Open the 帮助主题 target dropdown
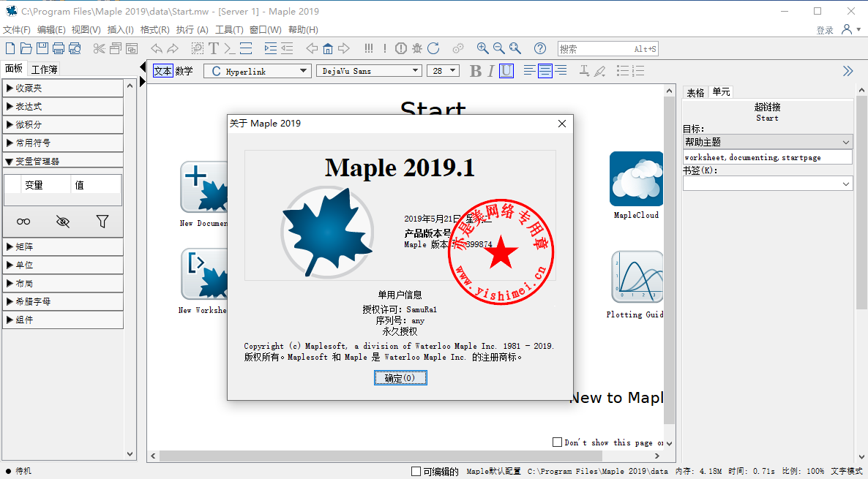This screenshot has width=868, height=479. click(767, 142)
